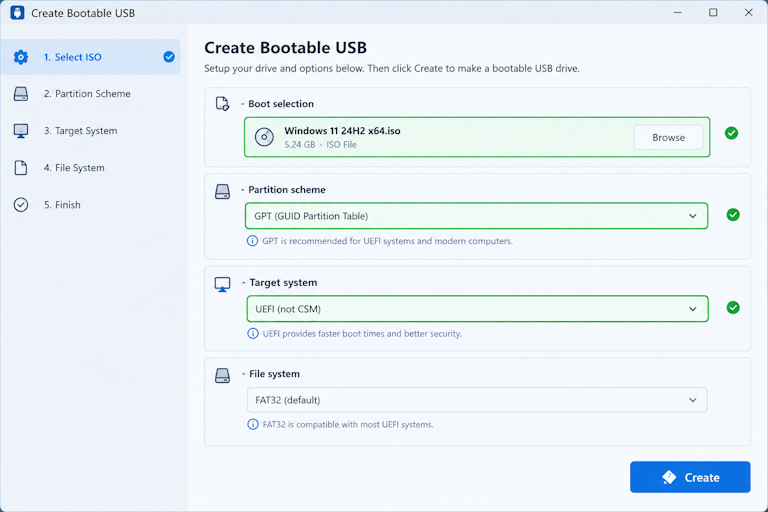Viewport: 768px width, 512px height.
Task: Click the chevron arrow in the UEFI dropdown
Action: pyautogui.click(x=693, y=309)
